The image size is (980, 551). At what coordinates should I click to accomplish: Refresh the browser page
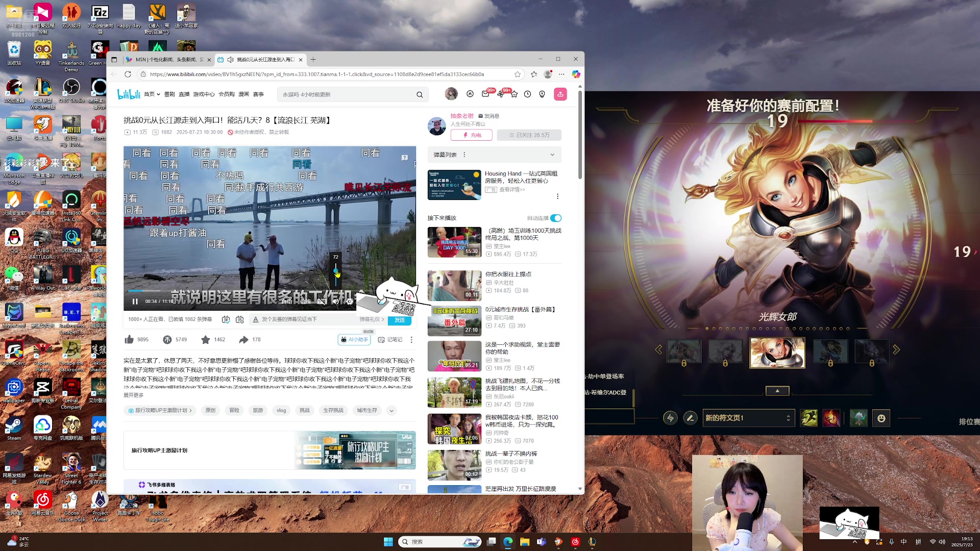[x=128, y=74]
